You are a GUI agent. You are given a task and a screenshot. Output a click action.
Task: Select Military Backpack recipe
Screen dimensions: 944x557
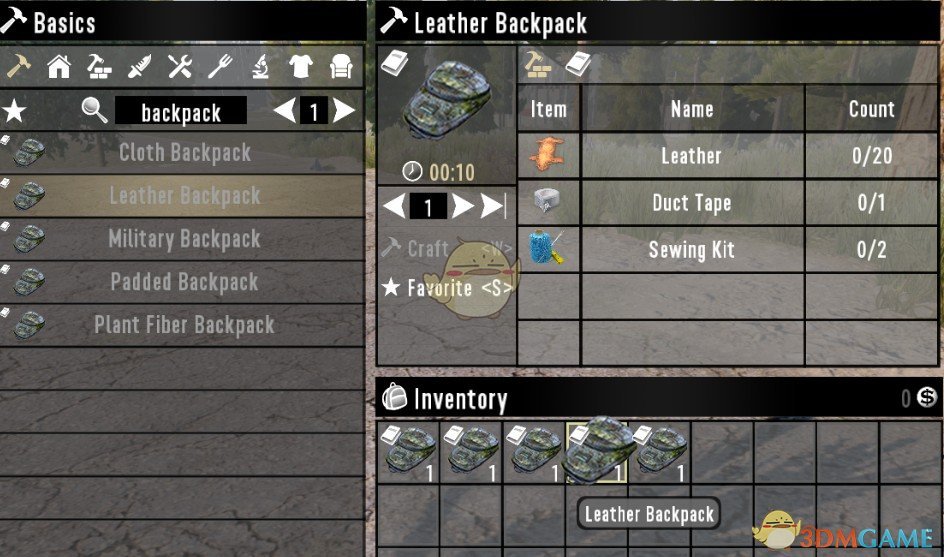point(182,239)
